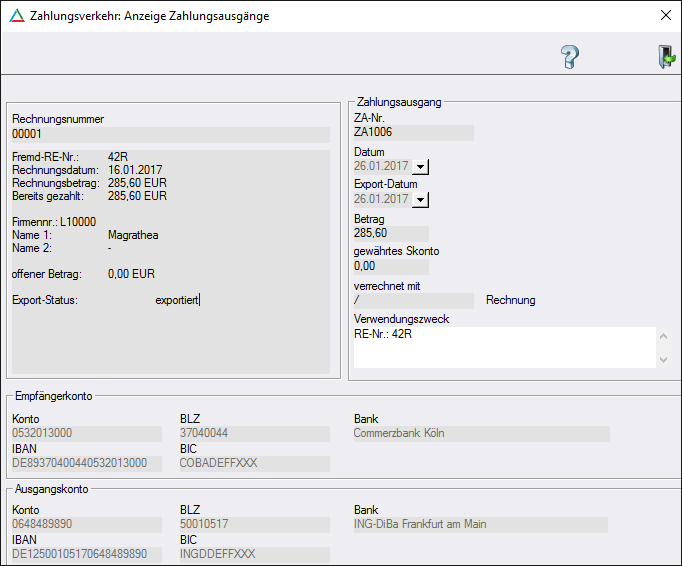Image resolution: width=682 pixels, height=566 pixels.
Task: Close the Zahlungsverkehr window
Action: click(665, 16)
